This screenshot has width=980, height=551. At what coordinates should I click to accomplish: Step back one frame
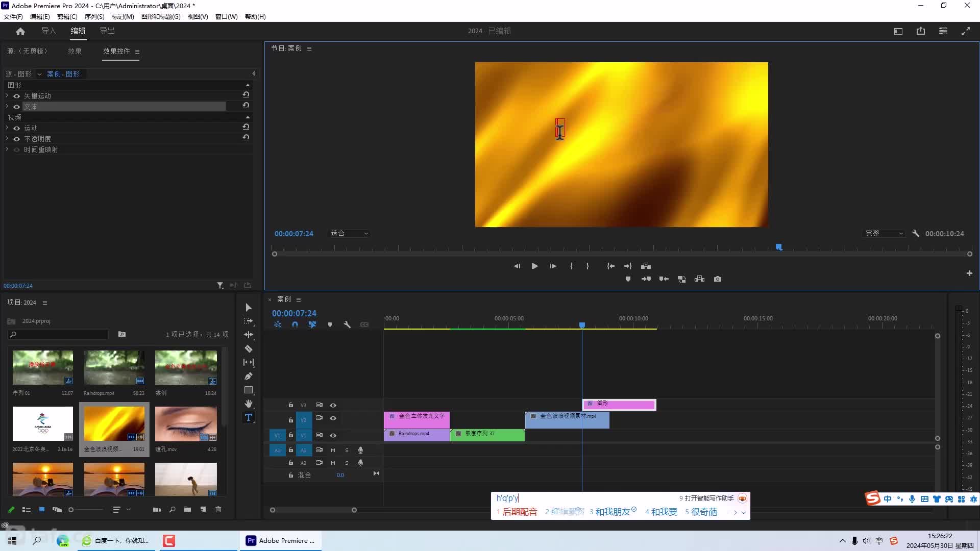pos(517,266)
